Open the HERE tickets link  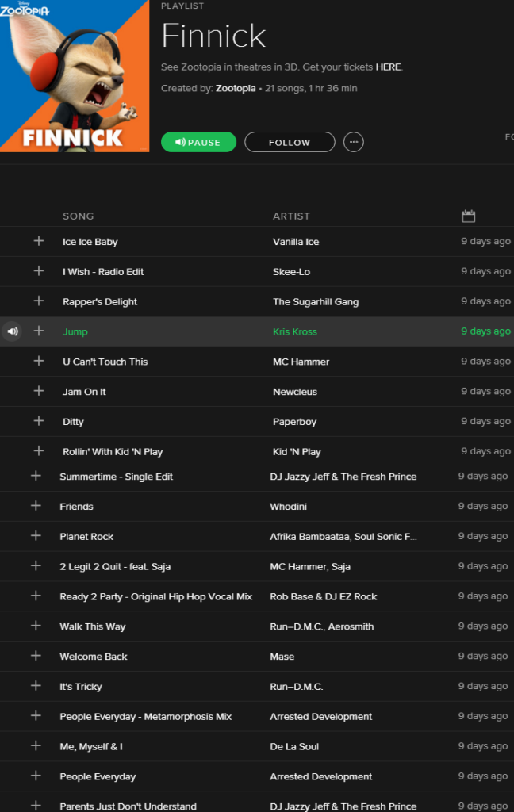click(x=388, y=67)
